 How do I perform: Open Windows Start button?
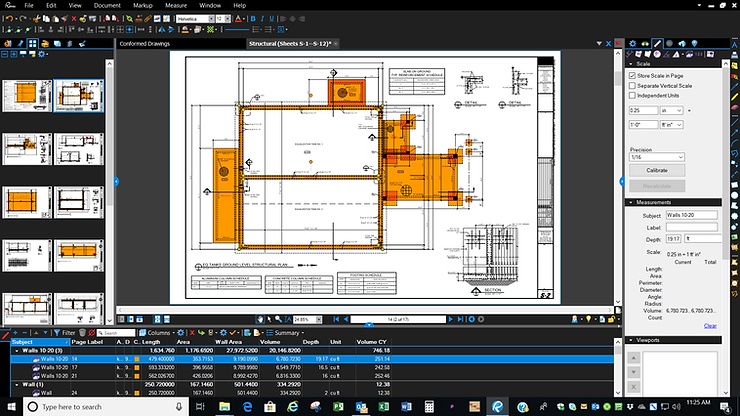[11, 407]
